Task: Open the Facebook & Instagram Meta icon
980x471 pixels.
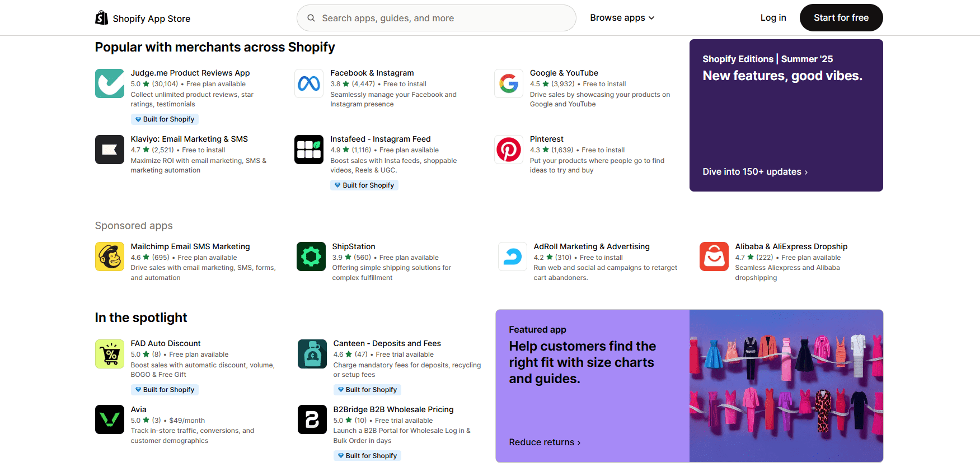Action: pos(309,83)
